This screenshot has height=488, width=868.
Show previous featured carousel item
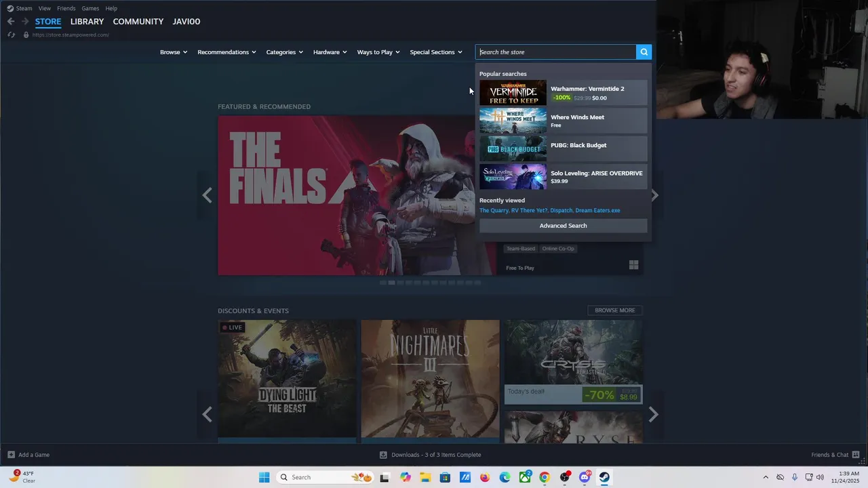[207, 195]
